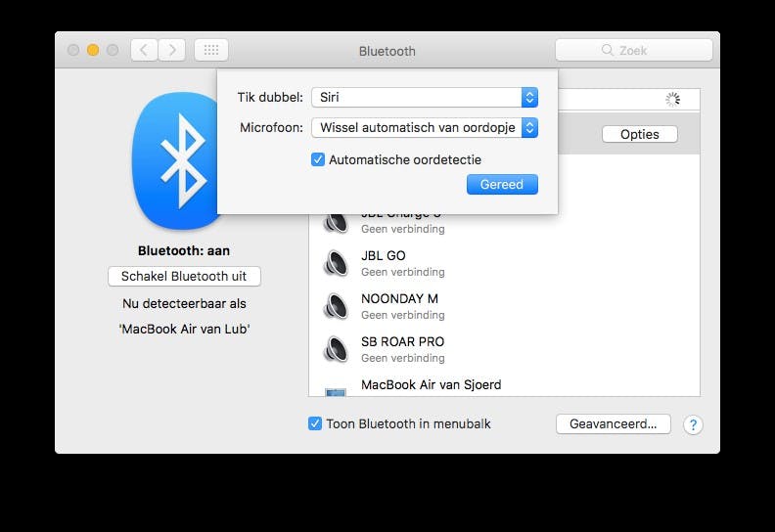Click the Bluetooth window title
Screen dimensions: 775x532
(387, 51)
